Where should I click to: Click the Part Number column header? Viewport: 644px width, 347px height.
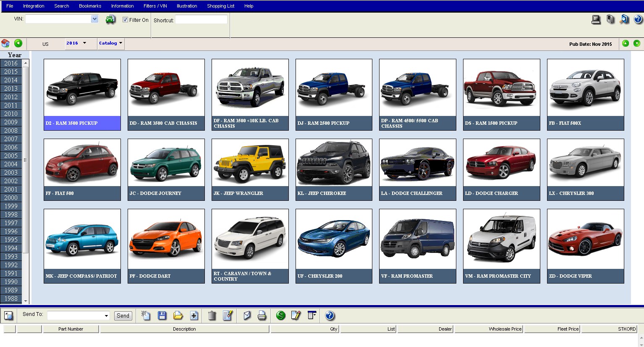(x=71, y=329)
